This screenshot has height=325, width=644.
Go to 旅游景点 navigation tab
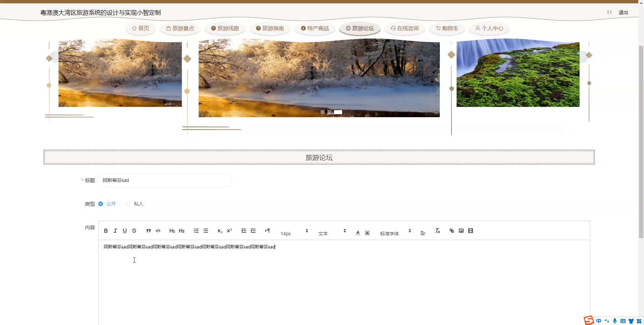click(180, 29)
